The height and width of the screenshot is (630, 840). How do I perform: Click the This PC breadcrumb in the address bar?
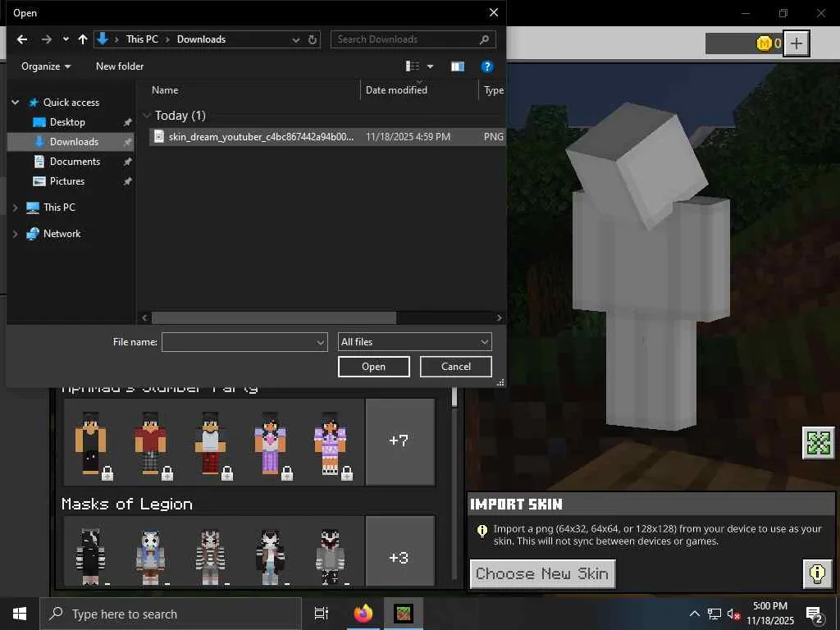point(142,39)
